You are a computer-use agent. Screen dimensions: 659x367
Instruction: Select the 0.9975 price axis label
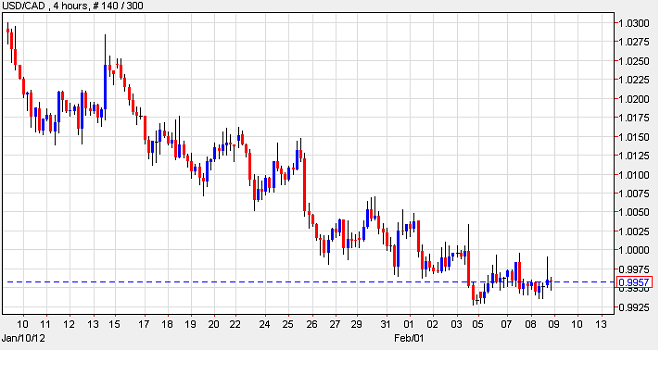click(x=634, y=269)
